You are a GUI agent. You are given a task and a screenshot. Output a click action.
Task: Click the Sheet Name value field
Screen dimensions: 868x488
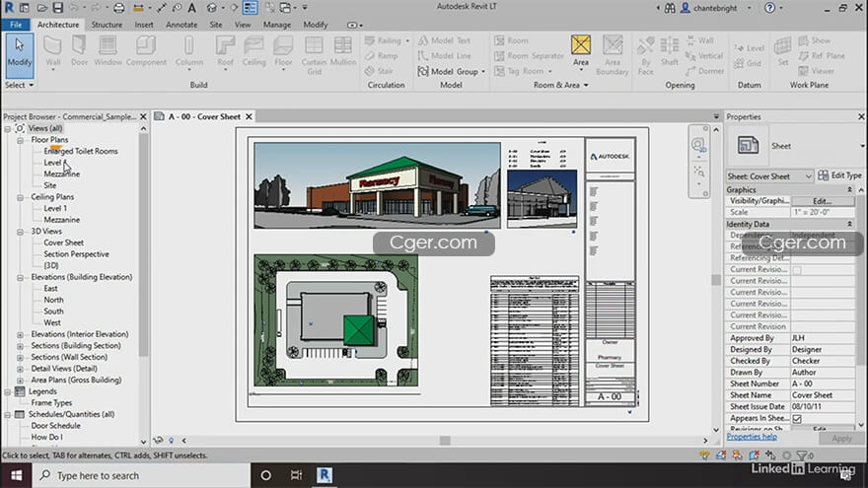click(x=823, y=395)
